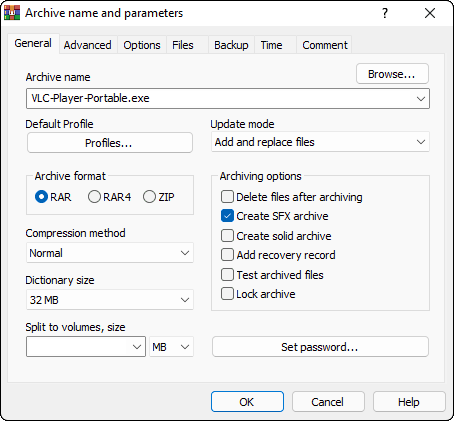
Task: Click the question mark help icon
Action: [x=385, y=13]
